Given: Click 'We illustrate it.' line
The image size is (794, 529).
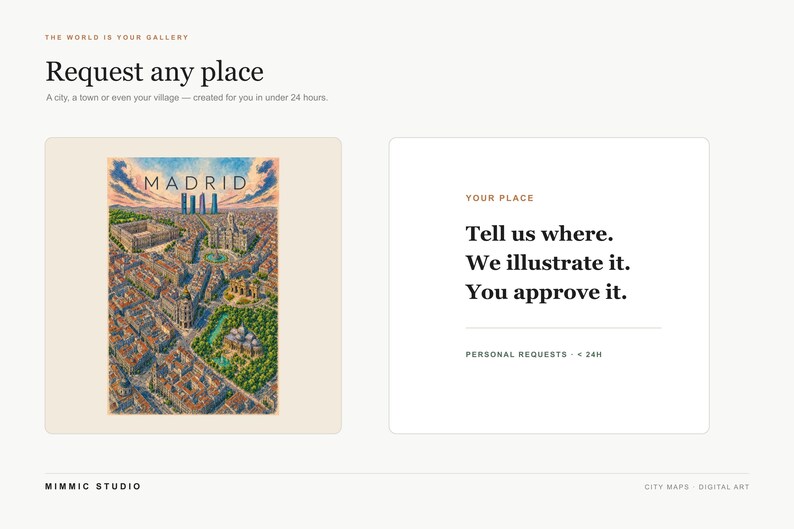Looking at the screenshot, I should coord(548,263).
